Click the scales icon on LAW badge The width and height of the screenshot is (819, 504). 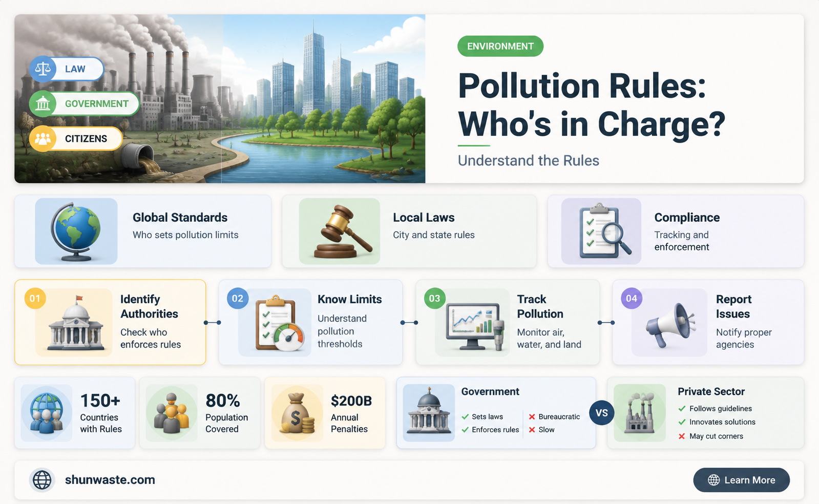[x=43, y=69]
